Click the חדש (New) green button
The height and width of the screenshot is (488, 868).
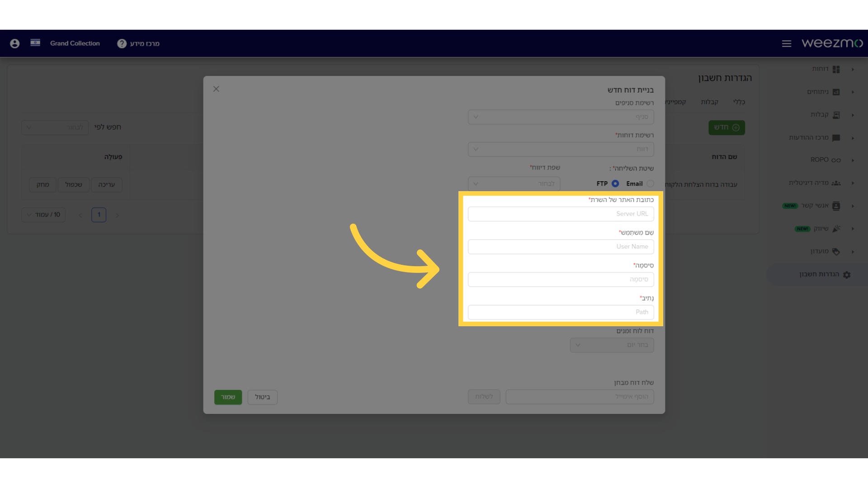coord(726,127)
